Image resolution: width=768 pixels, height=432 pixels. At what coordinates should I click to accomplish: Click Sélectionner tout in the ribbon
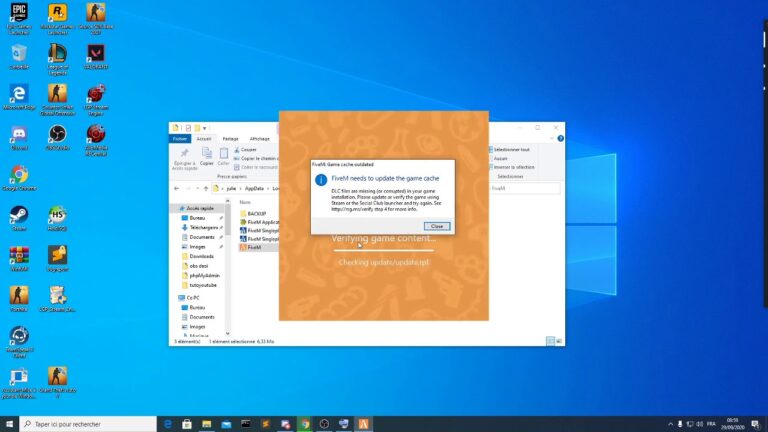(x=509, y=149)
